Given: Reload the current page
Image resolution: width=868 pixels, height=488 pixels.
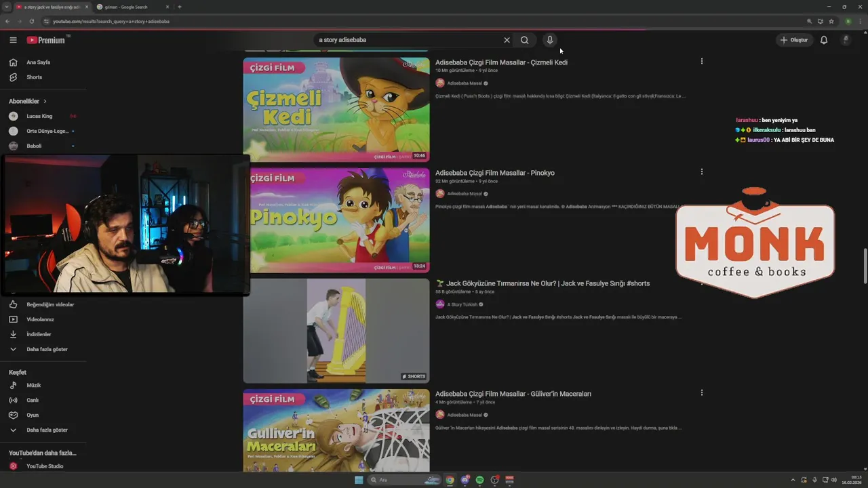Looking at the screenshot, I should [31, 21].
